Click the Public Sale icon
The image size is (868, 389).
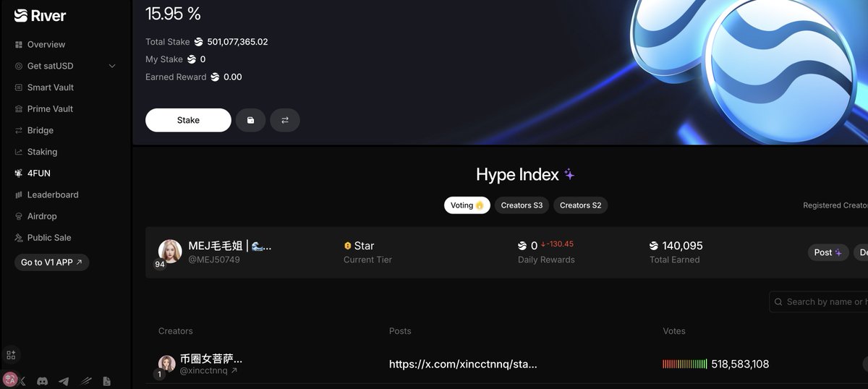coord(19,238)
